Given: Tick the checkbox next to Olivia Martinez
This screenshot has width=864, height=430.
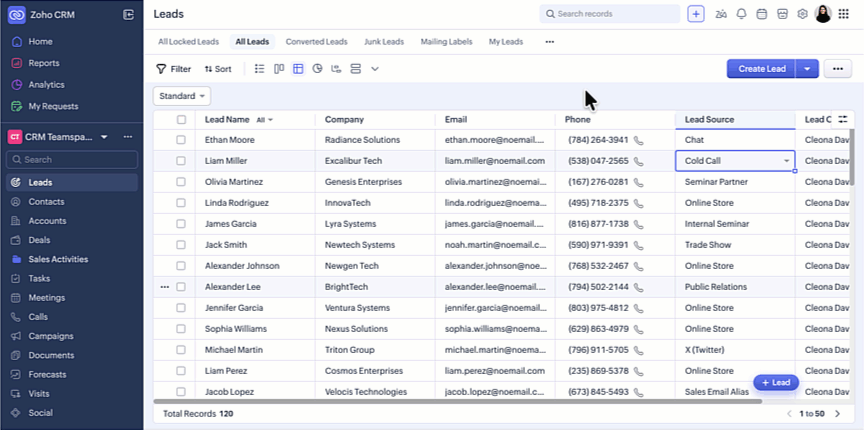Looking at the screenshot, I should pyautogui.click(x=181, y=182).
